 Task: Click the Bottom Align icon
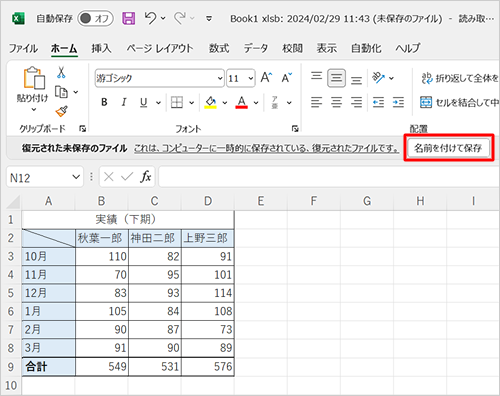tap(356, 80)
